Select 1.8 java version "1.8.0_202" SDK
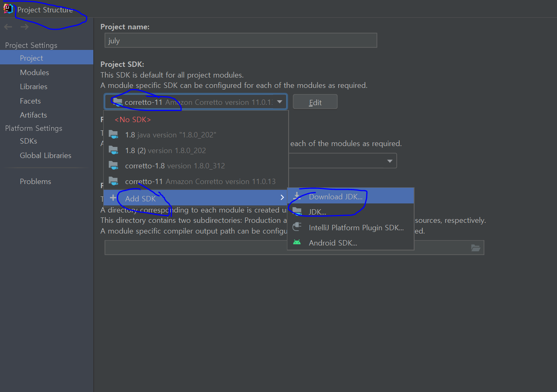This screenshot has height=392, width=557. pyautogui.click(x=196, y=135)
